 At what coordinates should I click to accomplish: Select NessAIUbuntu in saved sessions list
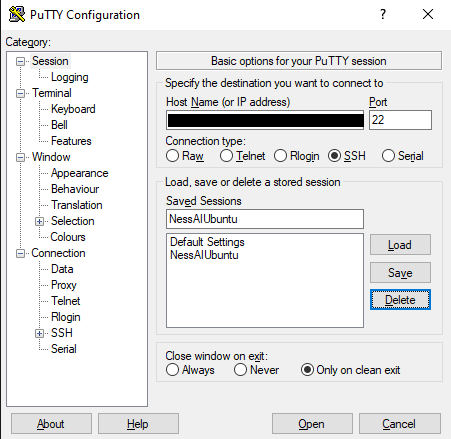204,255
